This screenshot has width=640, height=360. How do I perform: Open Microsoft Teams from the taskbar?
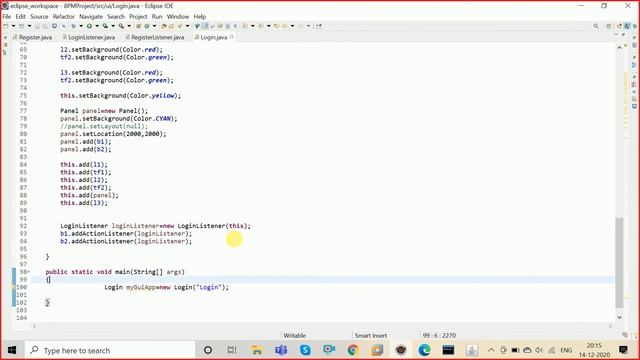[x=281, y=350]
